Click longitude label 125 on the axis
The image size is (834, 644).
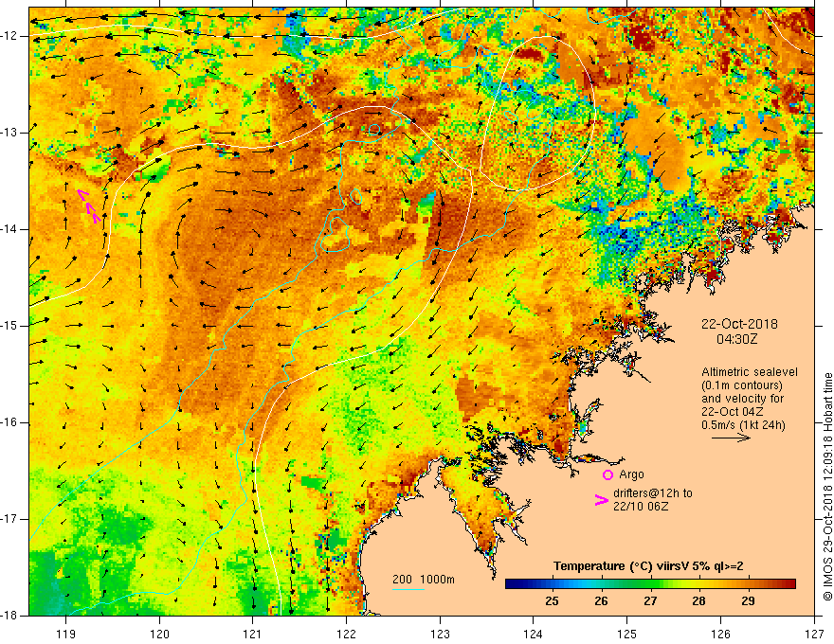(627, 634)
